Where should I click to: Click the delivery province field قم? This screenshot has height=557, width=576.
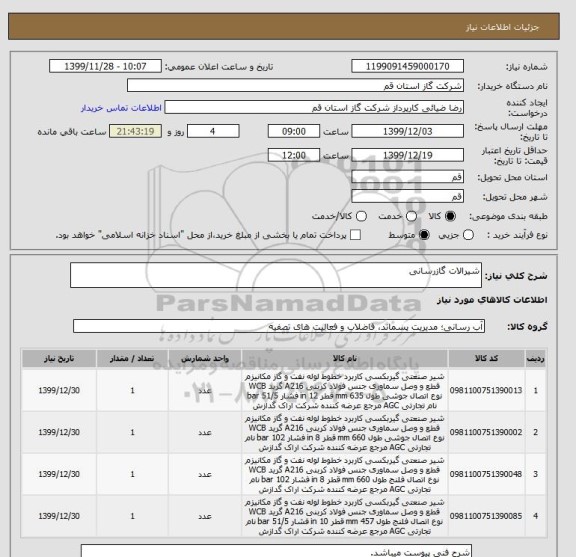(x=407, y=177)
